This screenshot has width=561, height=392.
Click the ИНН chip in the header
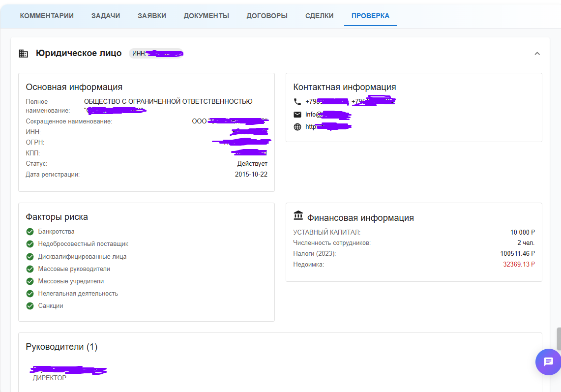[x=156, y=54]
